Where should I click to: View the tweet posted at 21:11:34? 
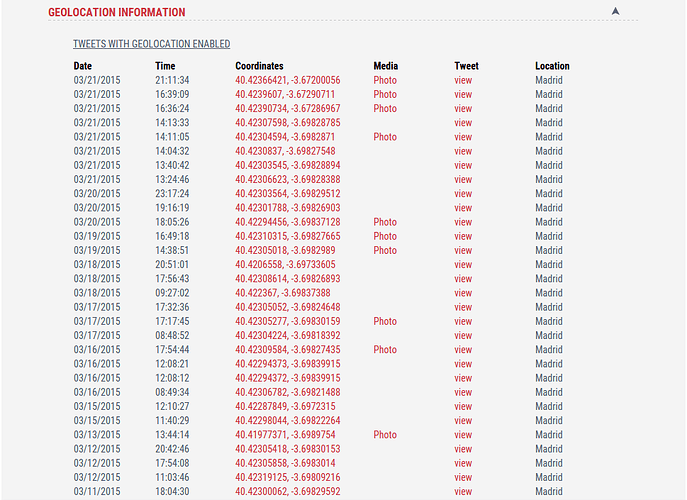[463, 80]
